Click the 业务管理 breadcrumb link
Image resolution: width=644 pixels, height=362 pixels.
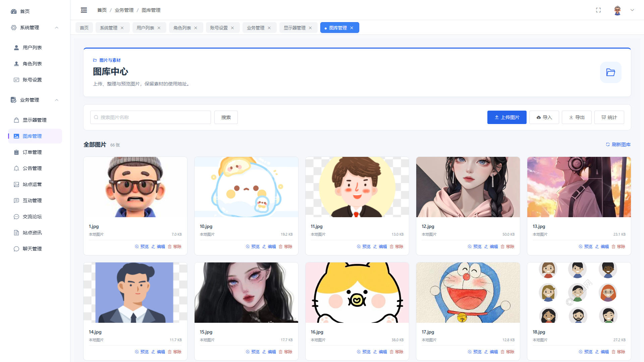tap(124, 10)
